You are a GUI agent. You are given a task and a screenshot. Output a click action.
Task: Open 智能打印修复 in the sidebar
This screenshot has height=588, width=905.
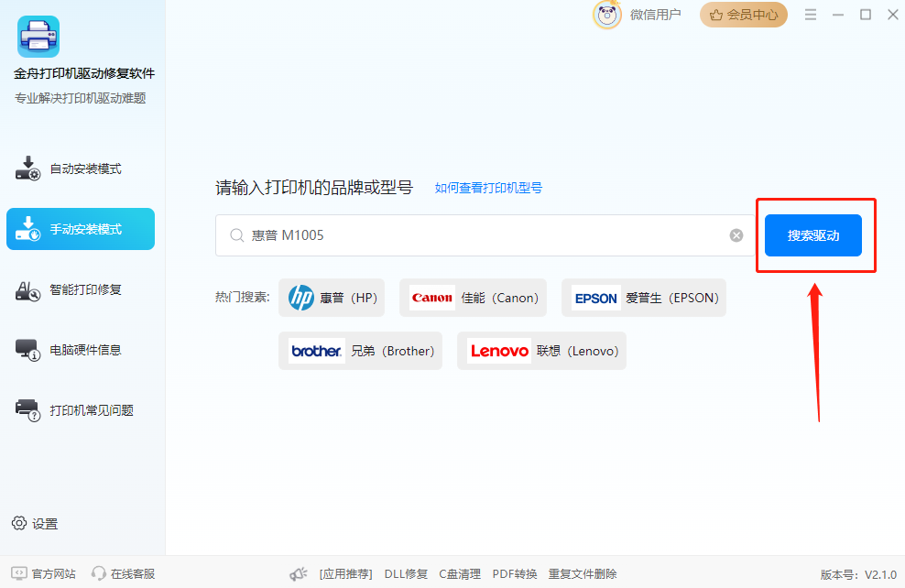(81, 289)
